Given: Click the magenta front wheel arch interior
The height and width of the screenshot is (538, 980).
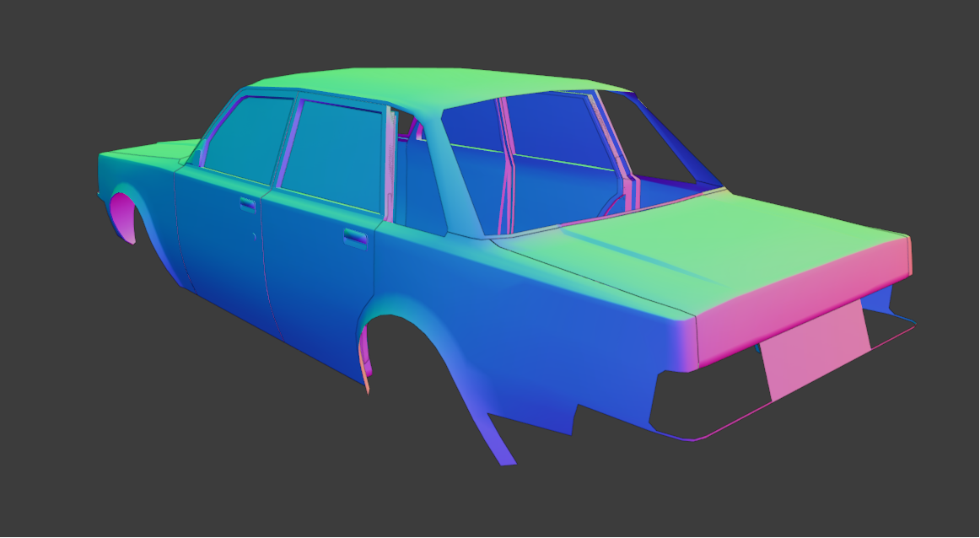Looking at the screenshot, I should (122, 217).
